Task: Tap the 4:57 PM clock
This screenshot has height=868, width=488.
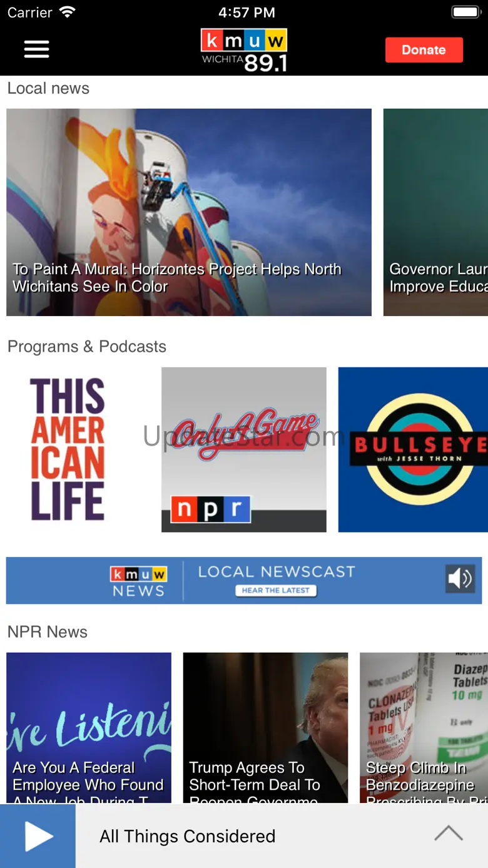Action: (247, 13)
